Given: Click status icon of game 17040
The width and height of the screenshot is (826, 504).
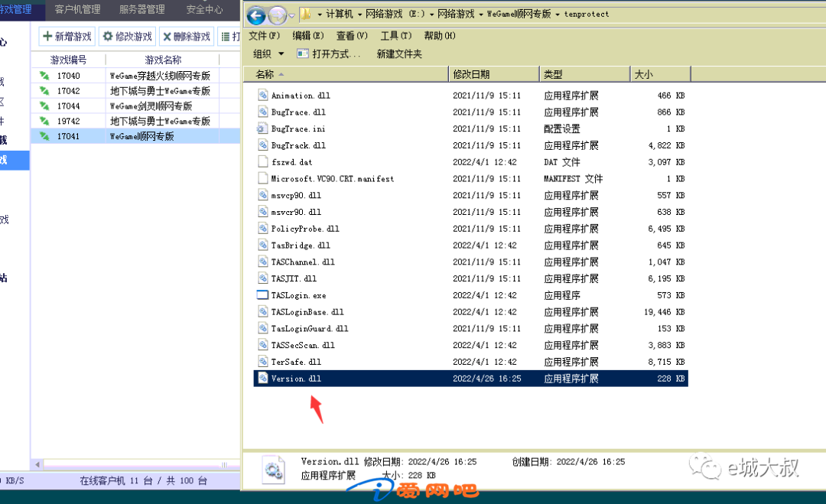Looking at the screenshot, I should 44,76.
